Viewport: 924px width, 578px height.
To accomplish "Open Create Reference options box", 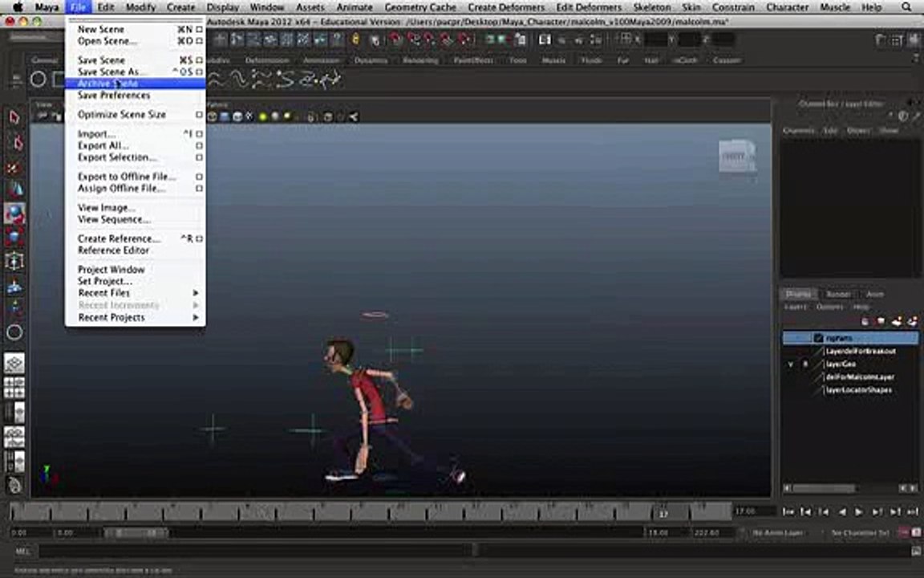I will point(199,239).
